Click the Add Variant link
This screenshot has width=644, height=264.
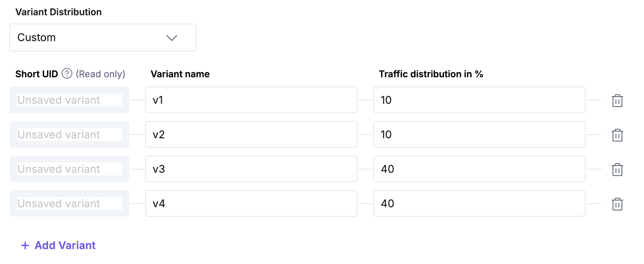(65, 245)
